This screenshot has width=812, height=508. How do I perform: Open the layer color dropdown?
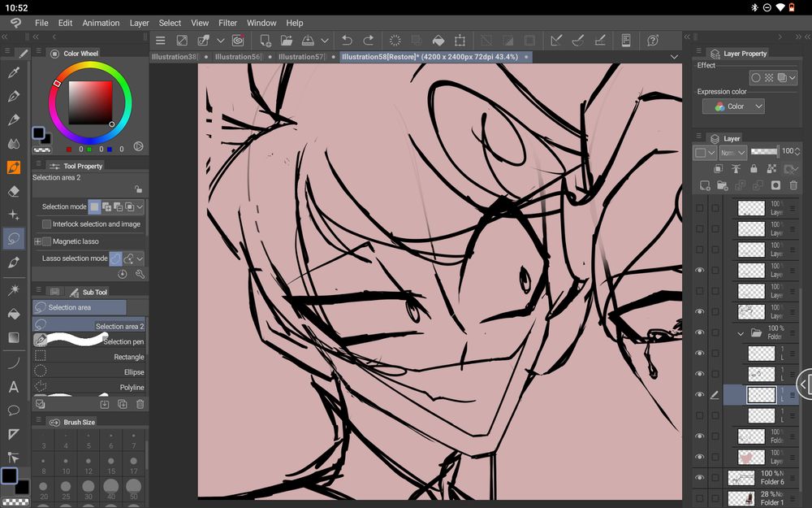tap(705, 153)
